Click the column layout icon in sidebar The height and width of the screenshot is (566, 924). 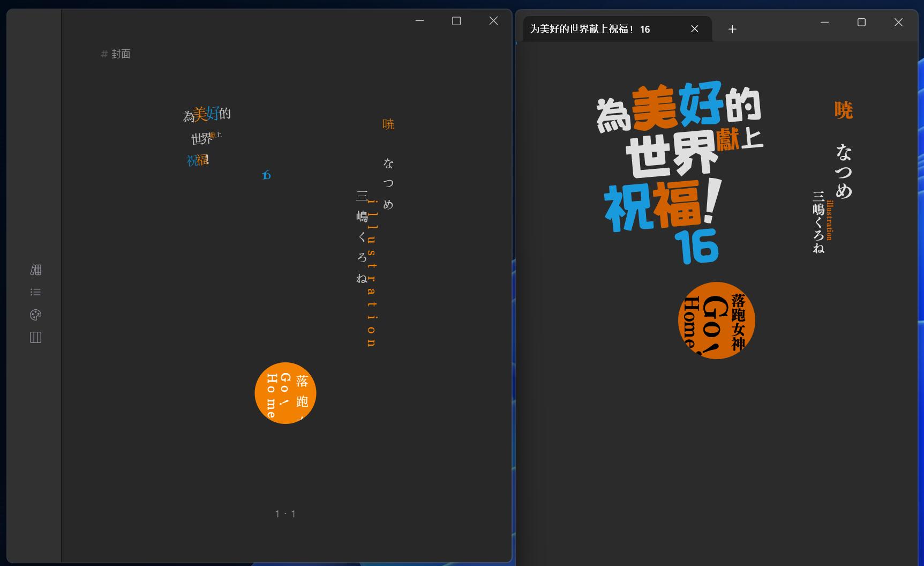point(36,337)
